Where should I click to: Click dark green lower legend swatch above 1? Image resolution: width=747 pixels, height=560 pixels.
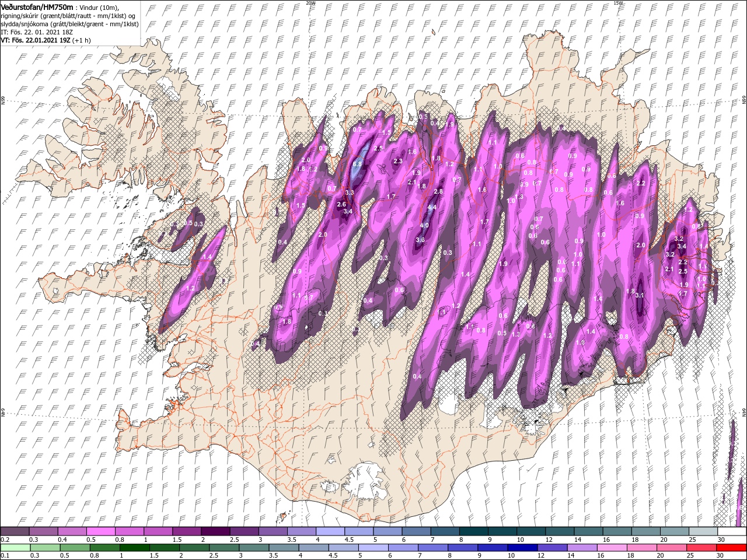(x=135, y=548)
